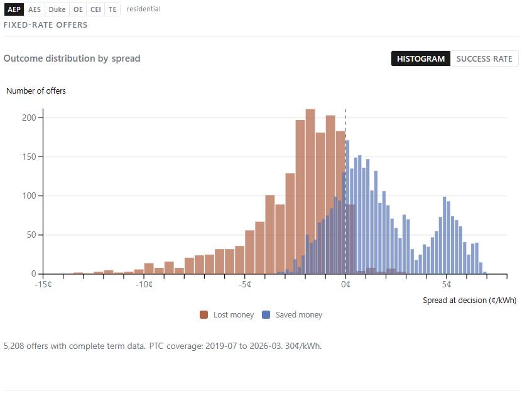Click the 'Number of offers' axis label
Image resolution: width=532 pixels, height=403 pixels.
coord(36,91)
